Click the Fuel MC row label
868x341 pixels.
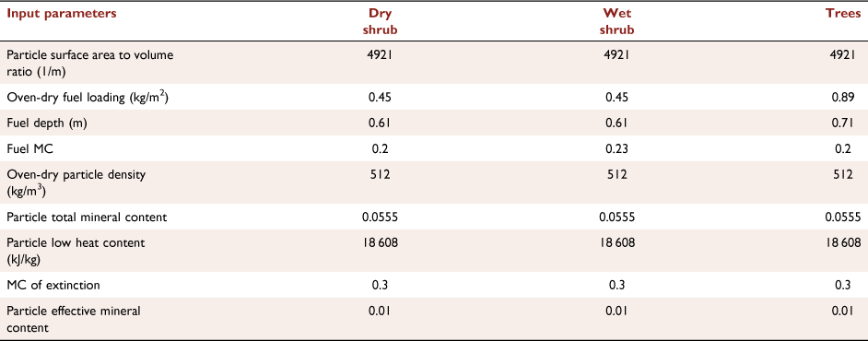pyautogui.click(x=27, y=148)
